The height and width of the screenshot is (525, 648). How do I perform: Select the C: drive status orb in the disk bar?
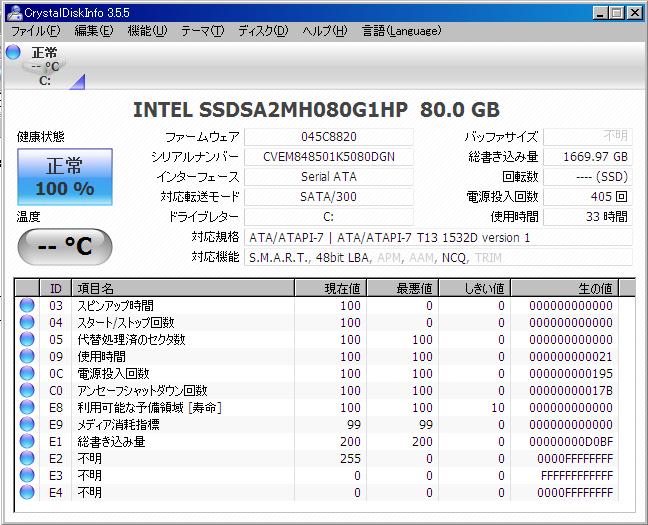13,52
